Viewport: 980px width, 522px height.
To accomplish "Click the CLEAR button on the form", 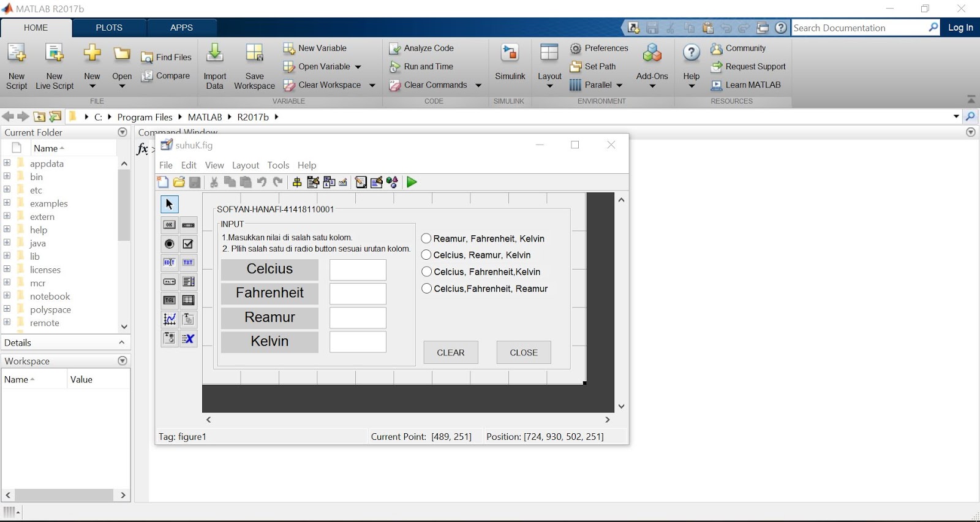I will click(x=451, y=352).
